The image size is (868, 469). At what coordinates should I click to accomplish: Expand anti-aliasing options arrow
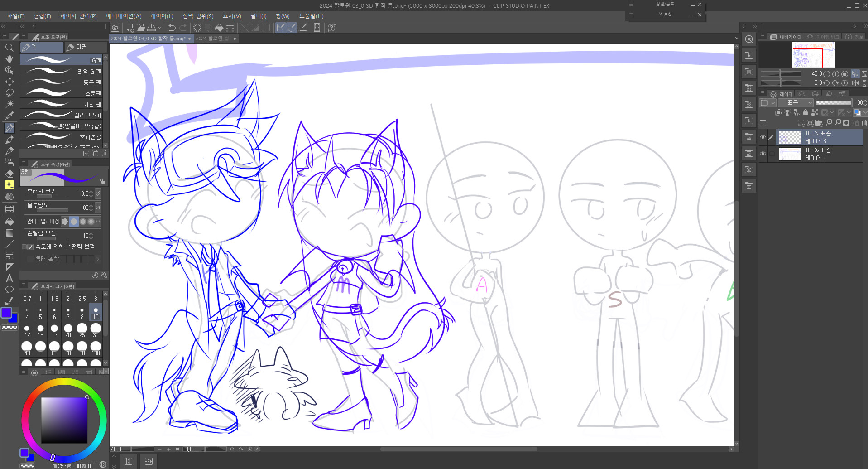[x=98, y=222]
